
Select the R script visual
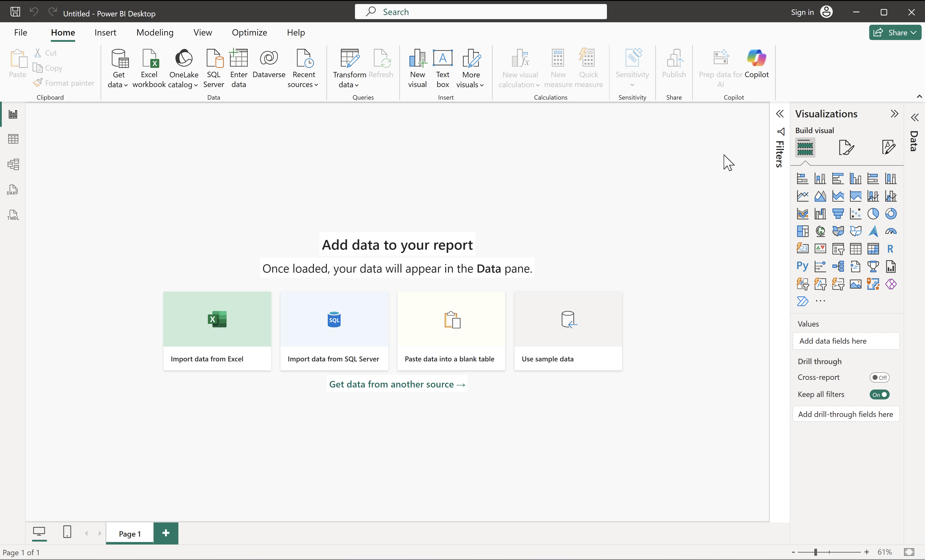click(x=891, y=249)
